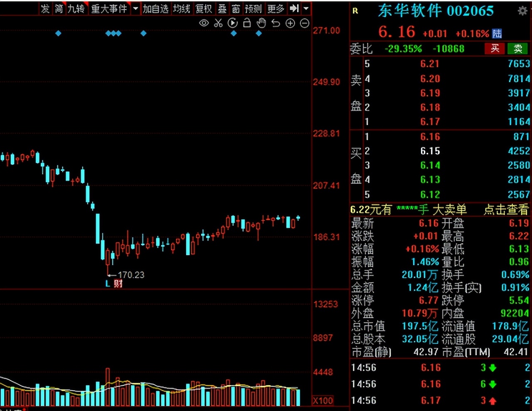Click 量比 value 0.96
This screenshot has width=532, height=411.
tap(519, 262)
